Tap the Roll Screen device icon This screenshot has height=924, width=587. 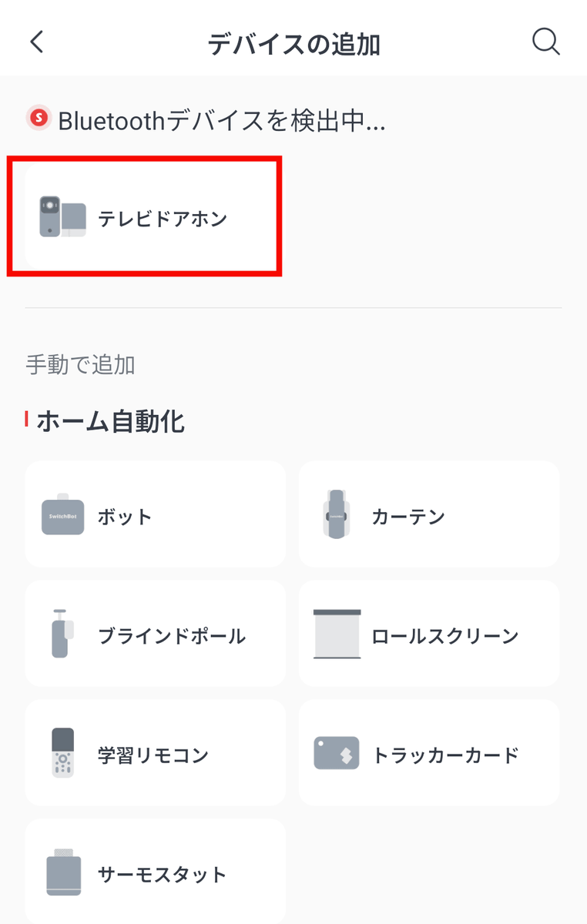click(337, 635)
